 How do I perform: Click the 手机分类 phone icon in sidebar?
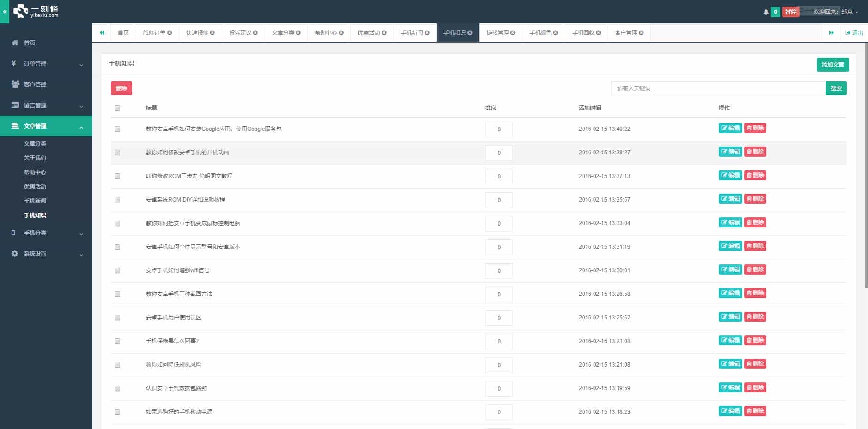[12, 233]
